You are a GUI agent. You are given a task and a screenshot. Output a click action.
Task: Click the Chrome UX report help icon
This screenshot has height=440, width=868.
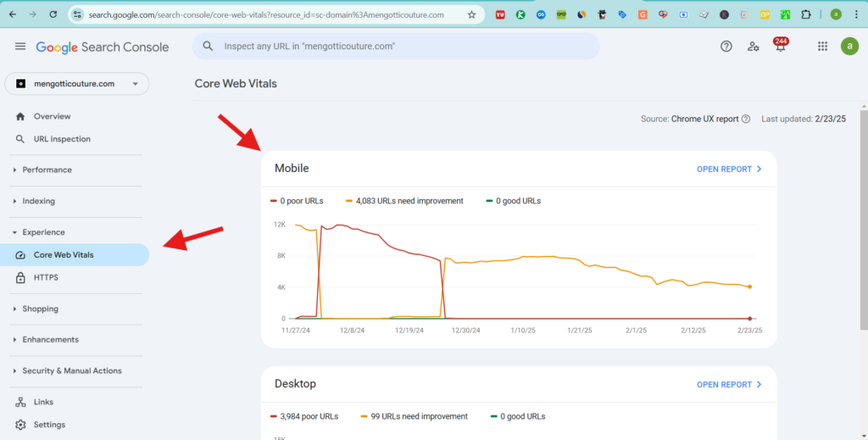(x=746, y=119)
